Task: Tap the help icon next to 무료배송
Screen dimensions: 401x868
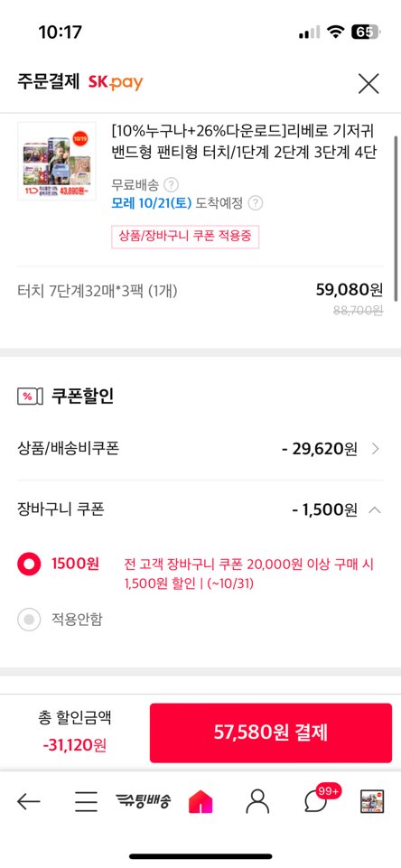Action: click(x=172, y=184)
